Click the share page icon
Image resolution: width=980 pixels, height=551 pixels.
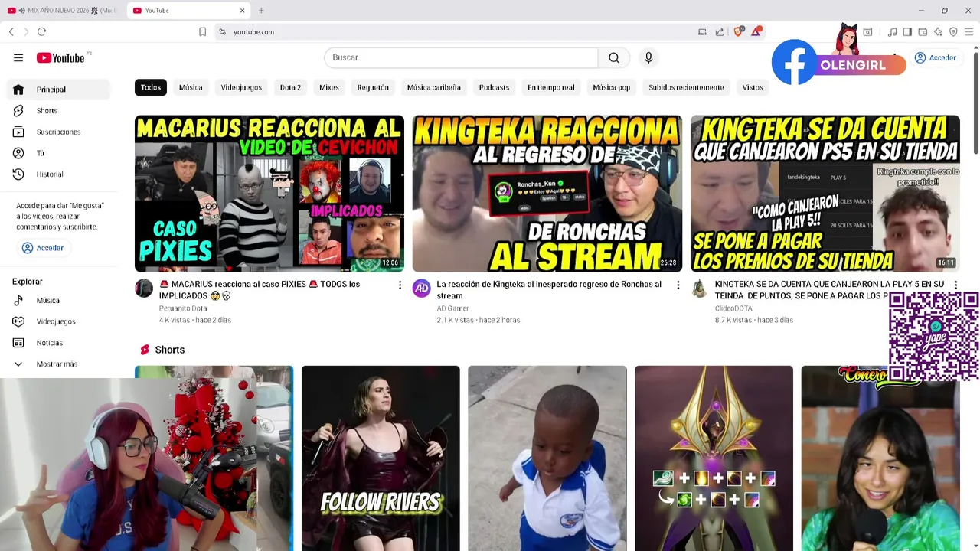720,31
